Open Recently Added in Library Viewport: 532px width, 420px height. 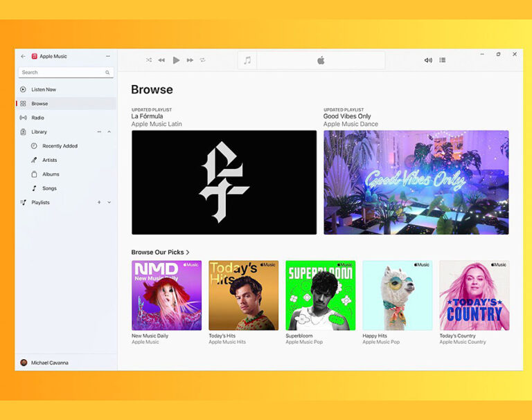pos(60,146)
